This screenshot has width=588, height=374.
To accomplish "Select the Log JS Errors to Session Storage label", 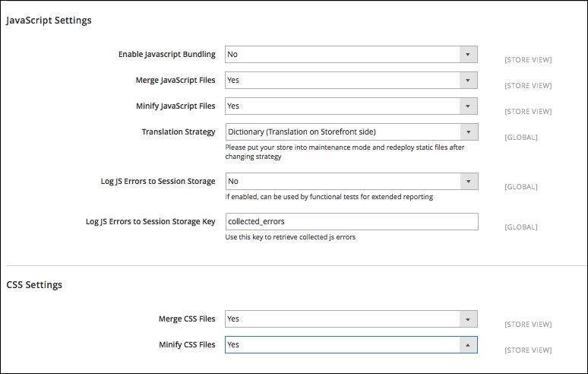I will (158, 181).
